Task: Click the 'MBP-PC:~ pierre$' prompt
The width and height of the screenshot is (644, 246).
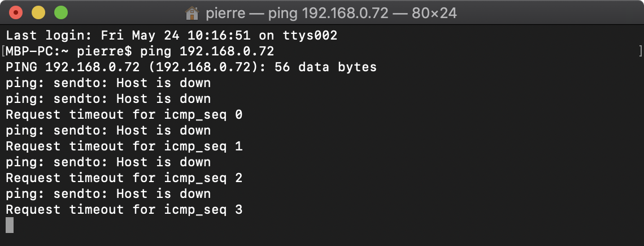Action: pos(69,51)
